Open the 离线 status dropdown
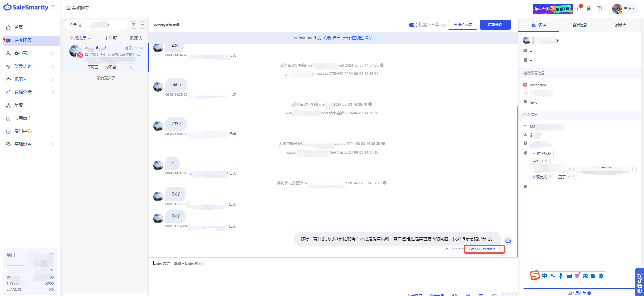 point(624,9)
